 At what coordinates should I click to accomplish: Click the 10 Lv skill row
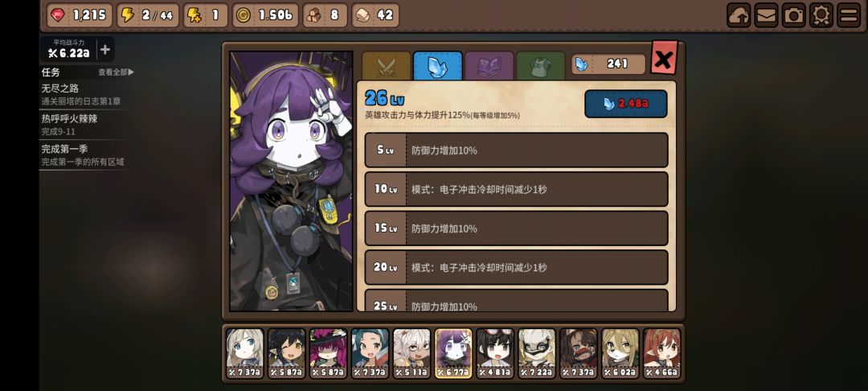(517, 189)
